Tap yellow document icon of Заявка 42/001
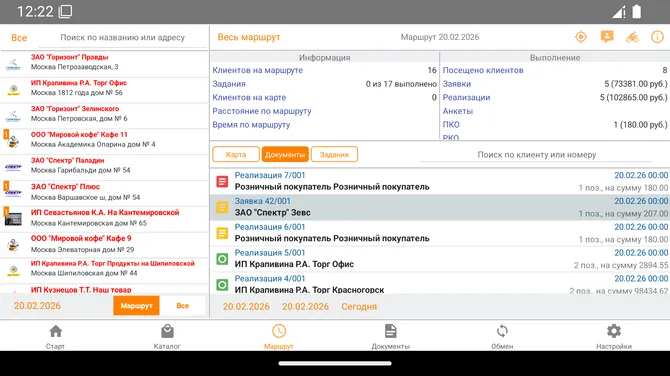Viewport: 670px width, 376px height. coord(222,208)
